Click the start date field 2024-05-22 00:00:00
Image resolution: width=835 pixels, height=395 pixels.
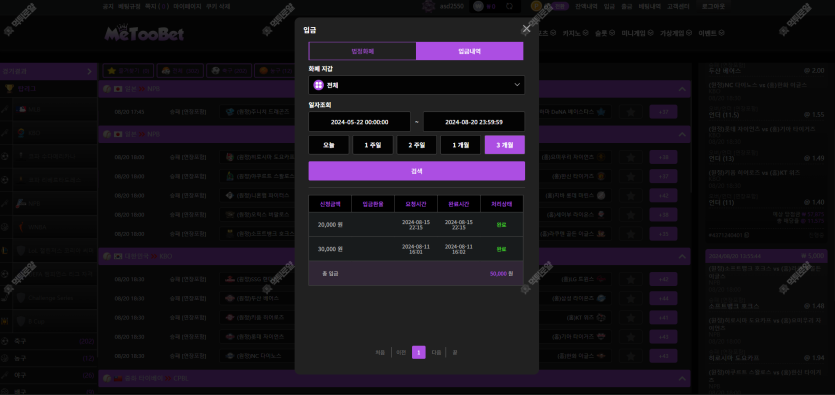click(359, 122)
